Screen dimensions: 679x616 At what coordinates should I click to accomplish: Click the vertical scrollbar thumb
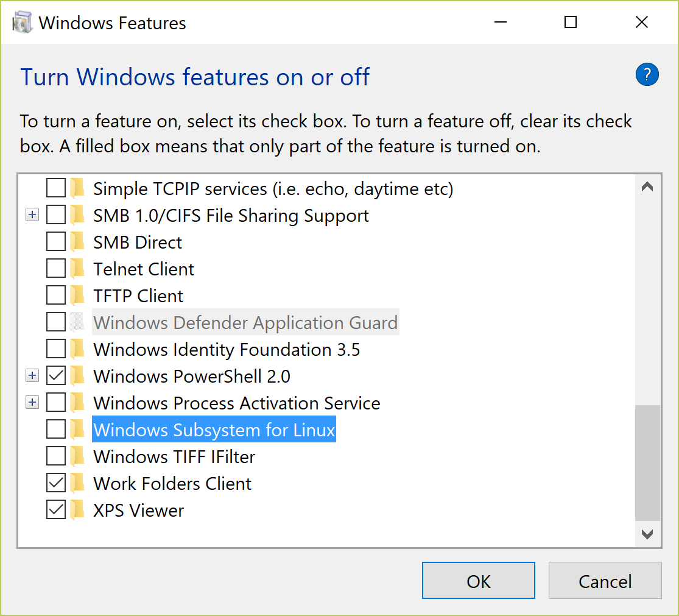click(647, 463)
